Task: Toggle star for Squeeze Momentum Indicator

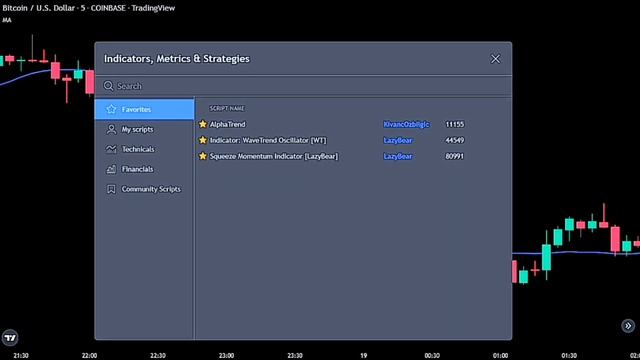Action: (203, 156)
